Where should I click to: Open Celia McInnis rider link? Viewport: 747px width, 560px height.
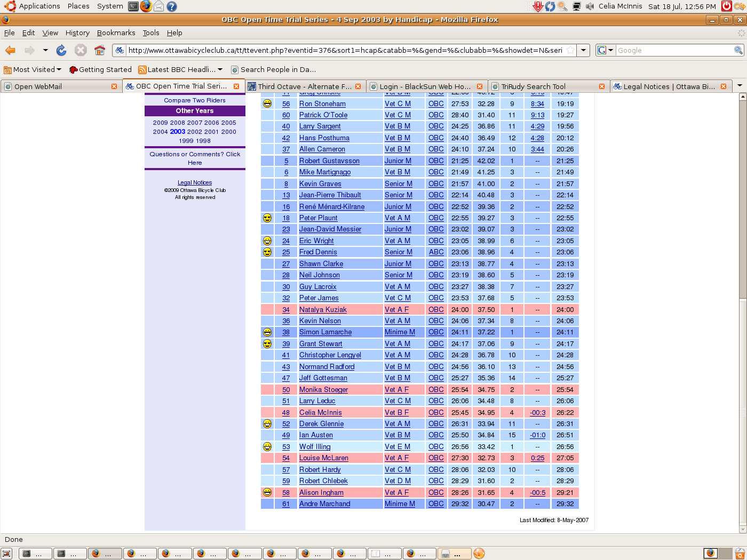[320, 413]
